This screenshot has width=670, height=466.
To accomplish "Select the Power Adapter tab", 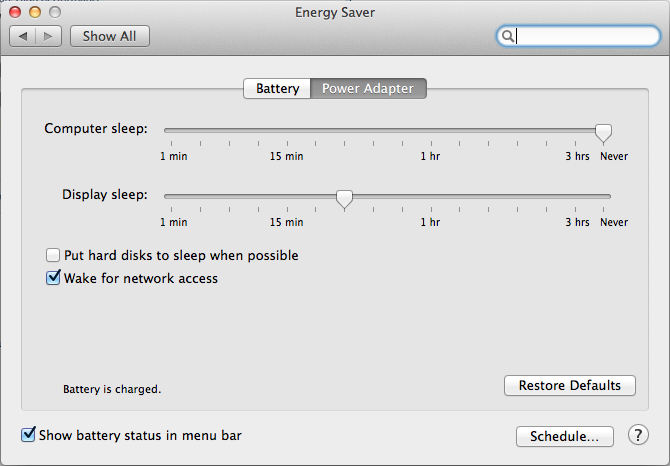I will (368, 88).
